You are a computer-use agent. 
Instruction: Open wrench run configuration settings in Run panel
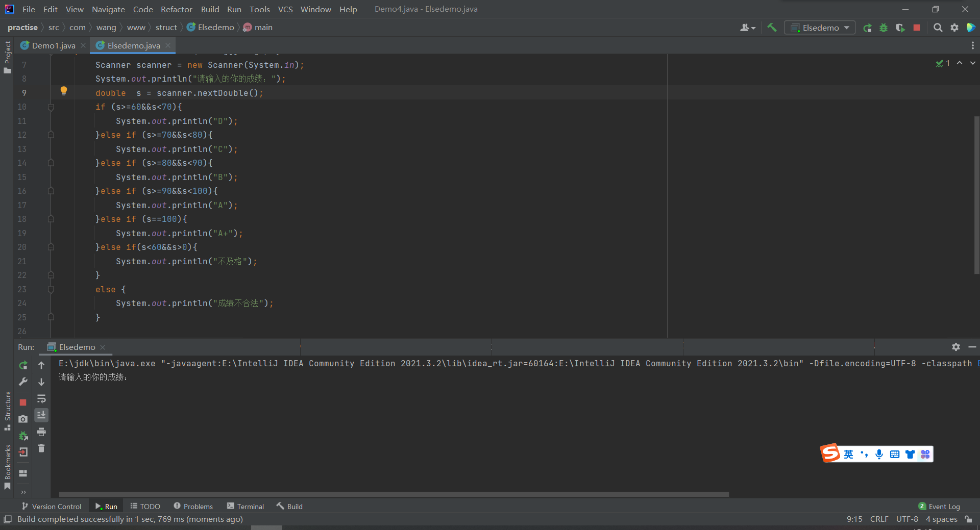(x=23, y=382)
